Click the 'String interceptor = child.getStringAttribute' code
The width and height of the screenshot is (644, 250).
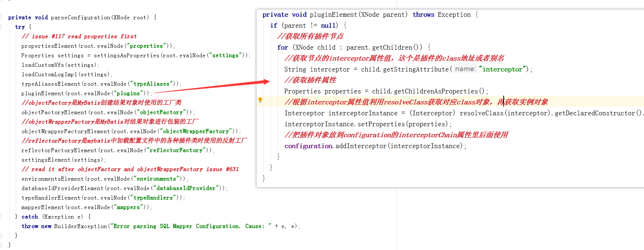(x=408, y=69)
